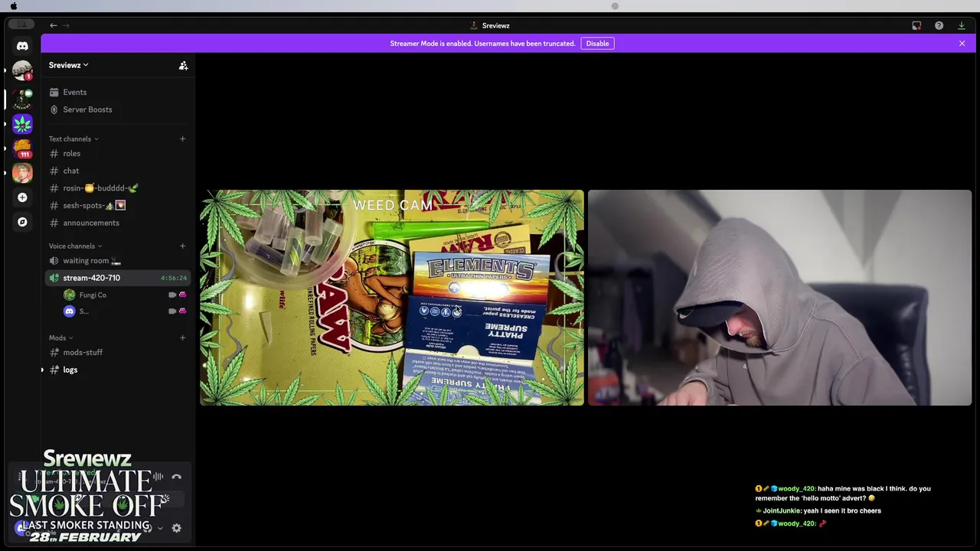Open the server with the 1 notification badge

22,71
